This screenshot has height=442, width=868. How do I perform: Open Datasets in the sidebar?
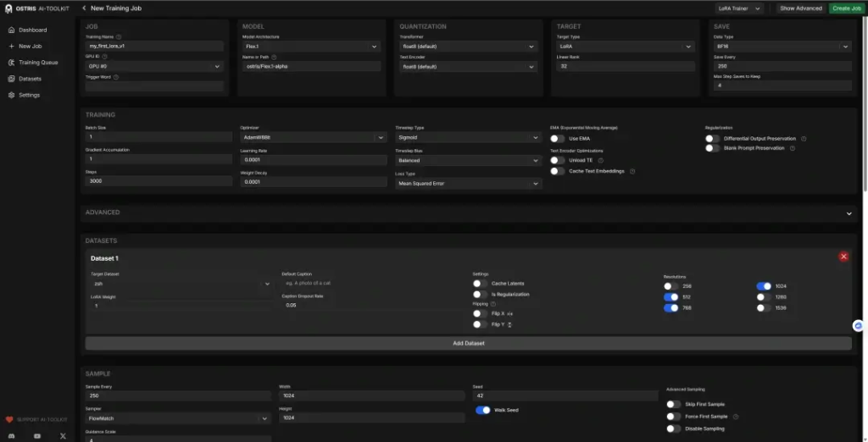(30, 79)
